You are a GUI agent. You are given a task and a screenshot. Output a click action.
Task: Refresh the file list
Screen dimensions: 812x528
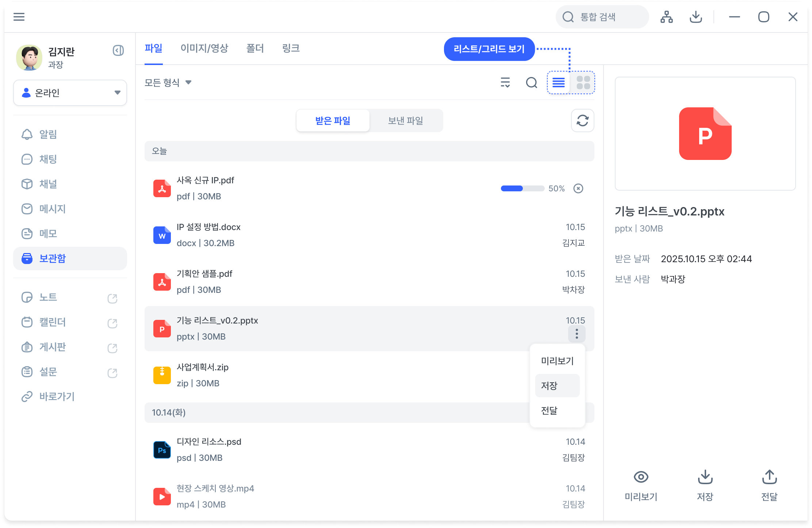click(582, 120)
